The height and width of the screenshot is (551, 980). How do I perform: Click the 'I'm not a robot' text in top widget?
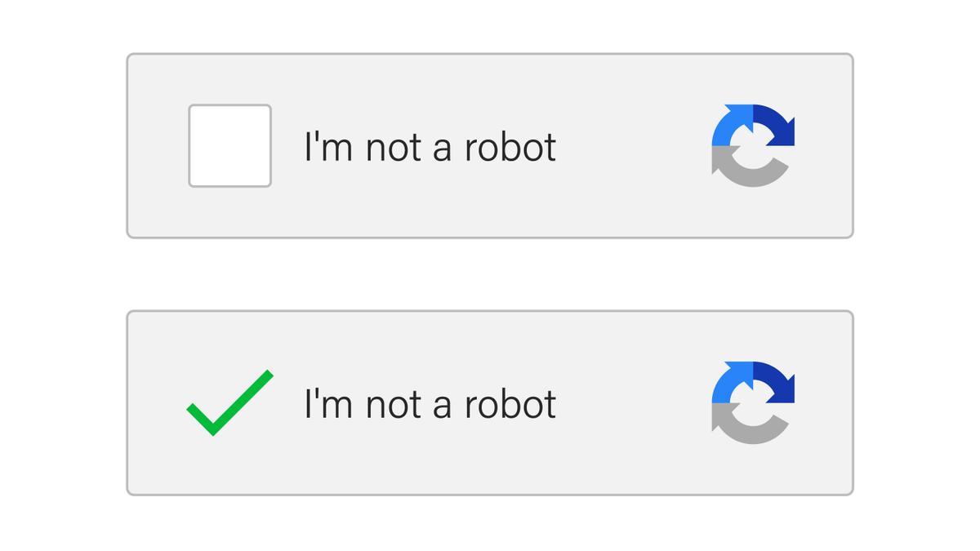click(x=430, y=147)
